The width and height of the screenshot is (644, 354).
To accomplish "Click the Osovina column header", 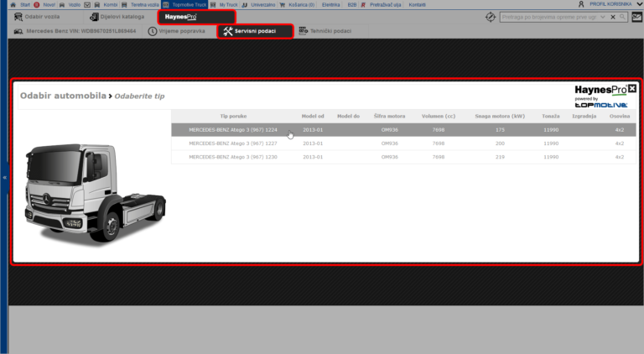I will [x=620, y=117].
